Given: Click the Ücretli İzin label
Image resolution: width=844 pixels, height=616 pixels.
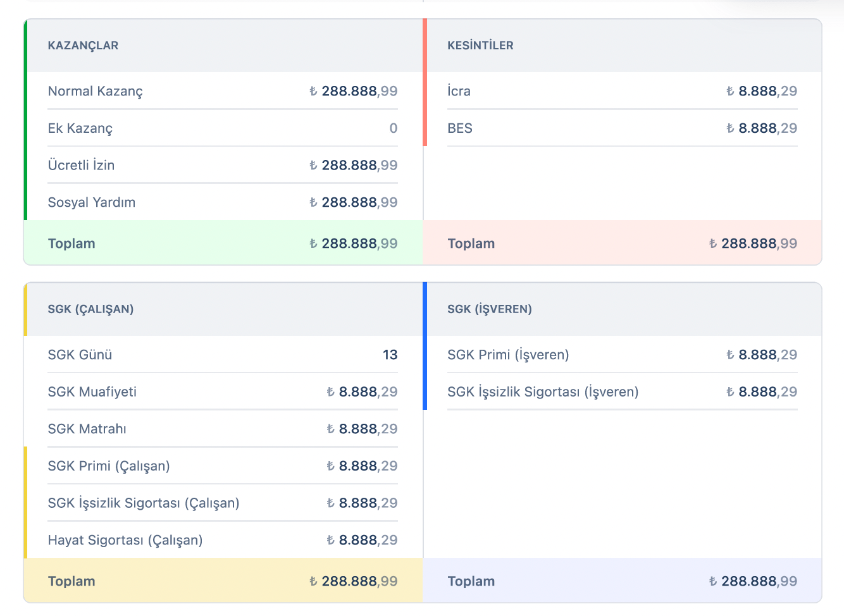Looking at the screenshot, I should pos(81,166).
